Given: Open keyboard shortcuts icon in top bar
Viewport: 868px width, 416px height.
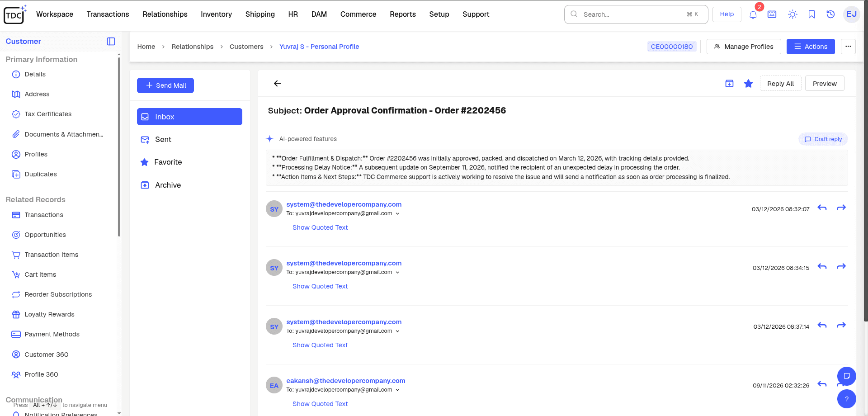Looking at the screenshot, I should coord(772,14).
